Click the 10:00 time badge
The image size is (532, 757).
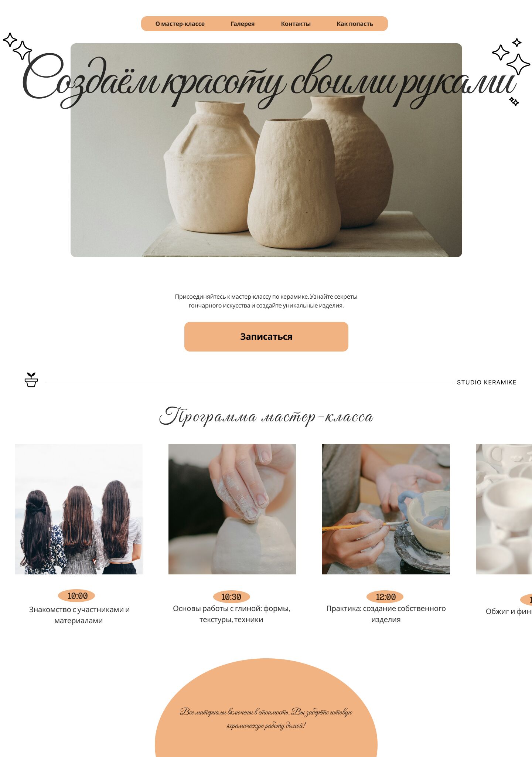coord(76,596)
